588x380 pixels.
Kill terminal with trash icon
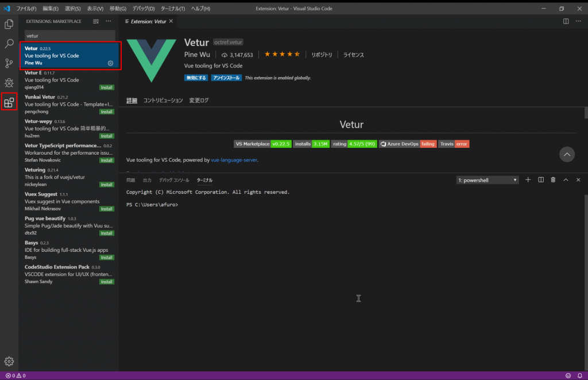(x=553, y=180)
